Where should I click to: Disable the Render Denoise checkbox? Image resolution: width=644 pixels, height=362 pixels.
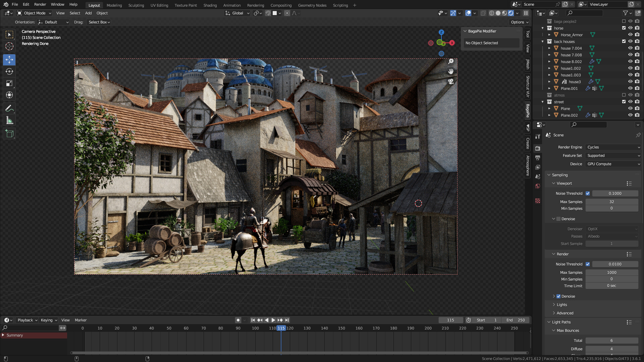[558, 296]
